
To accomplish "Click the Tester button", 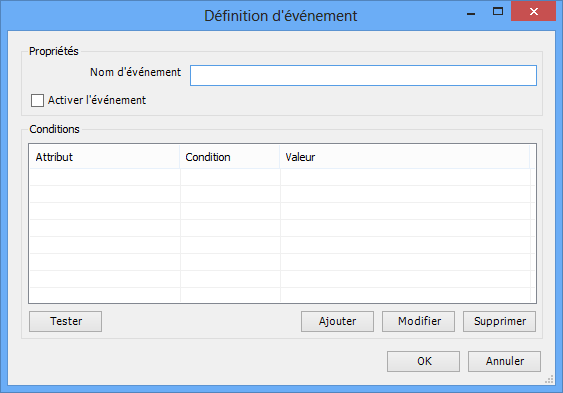I will click(x=65, y=321).
